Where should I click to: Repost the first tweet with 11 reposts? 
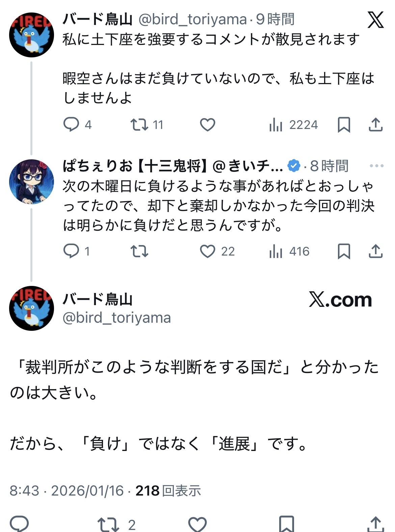(x=139, y=125)
